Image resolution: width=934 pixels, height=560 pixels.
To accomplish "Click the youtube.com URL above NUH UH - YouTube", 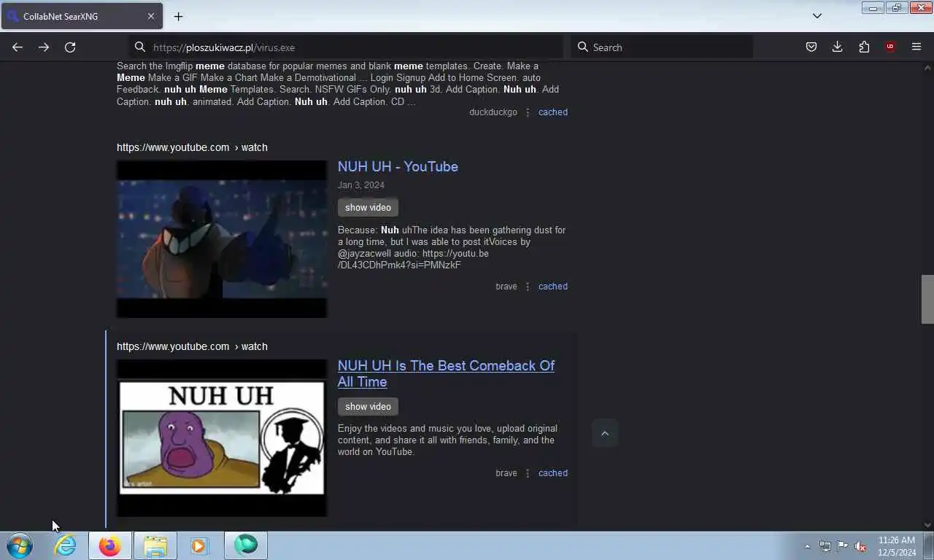I will click(x=192, y=147).
